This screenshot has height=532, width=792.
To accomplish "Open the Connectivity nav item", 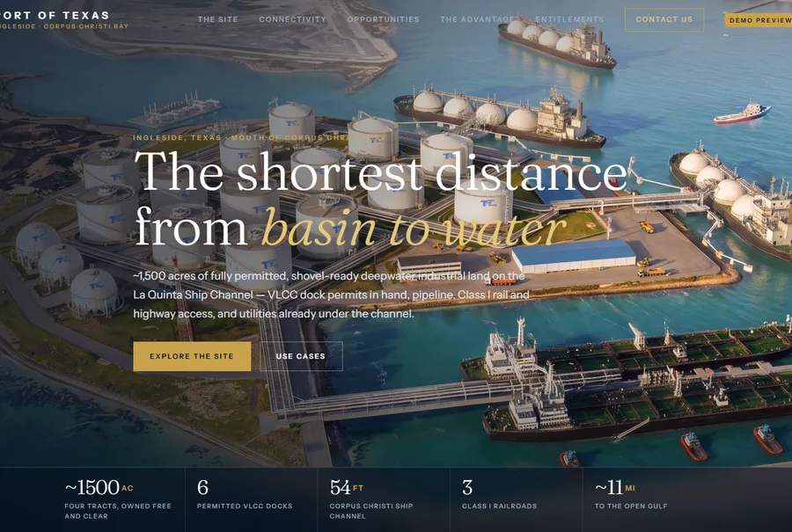I will [x=292, y=19].
